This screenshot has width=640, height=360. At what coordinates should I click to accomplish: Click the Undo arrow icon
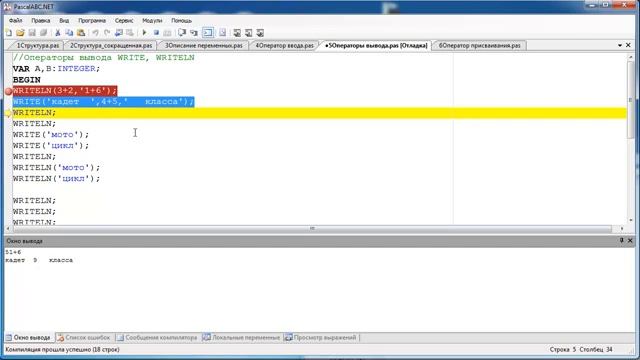tap(95, 33)
